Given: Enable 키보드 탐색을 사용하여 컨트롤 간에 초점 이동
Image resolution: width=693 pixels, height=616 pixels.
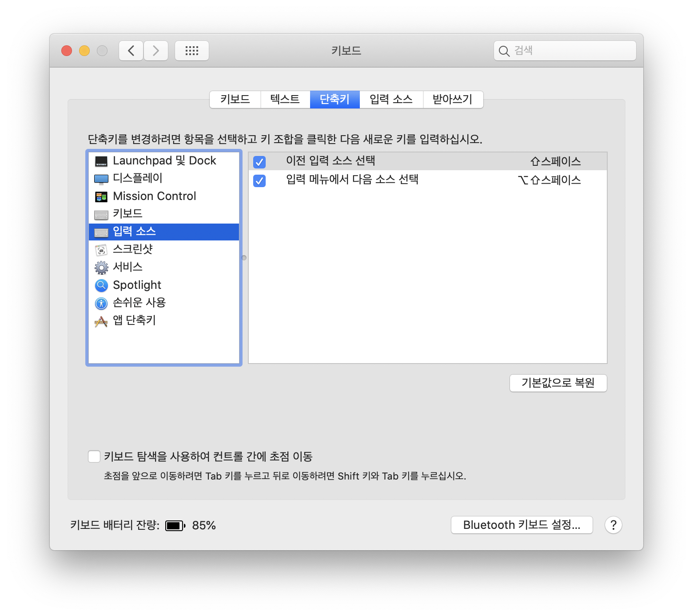Looking at the screenshot, I should coord(94,456).
